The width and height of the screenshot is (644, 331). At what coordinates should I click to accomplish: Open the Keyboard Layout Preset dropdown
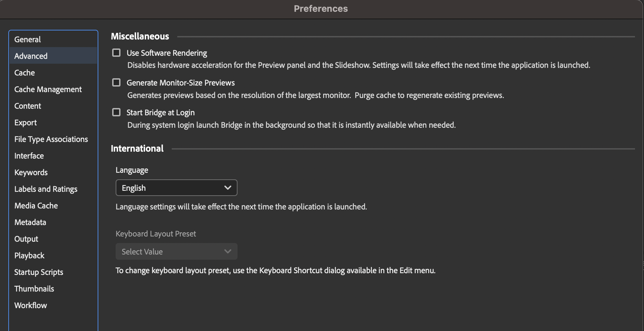[x=176, y=252]
